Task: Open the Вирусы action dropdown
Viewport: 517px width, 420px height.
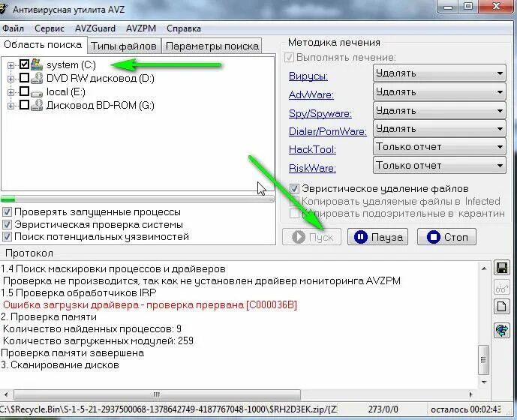Action: [x=440, y=73]
